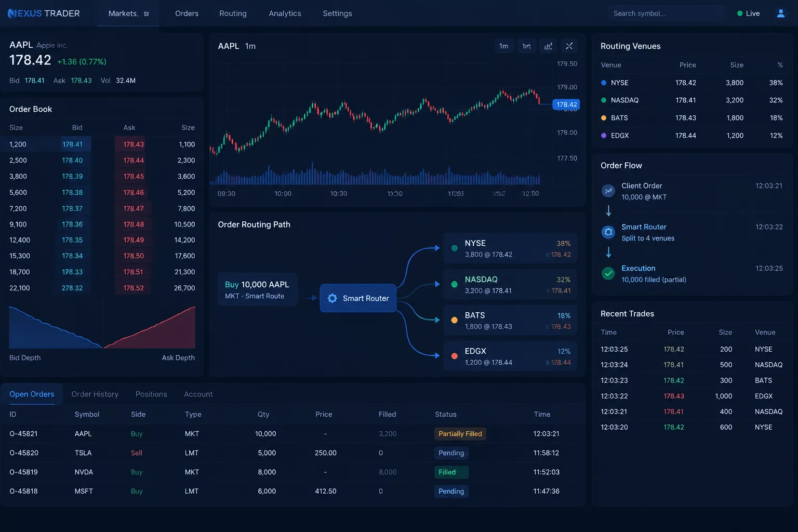
Task: Click the Smart Router step icon in Order Flow
Action: pyautogui.click(x=608, y=232)
